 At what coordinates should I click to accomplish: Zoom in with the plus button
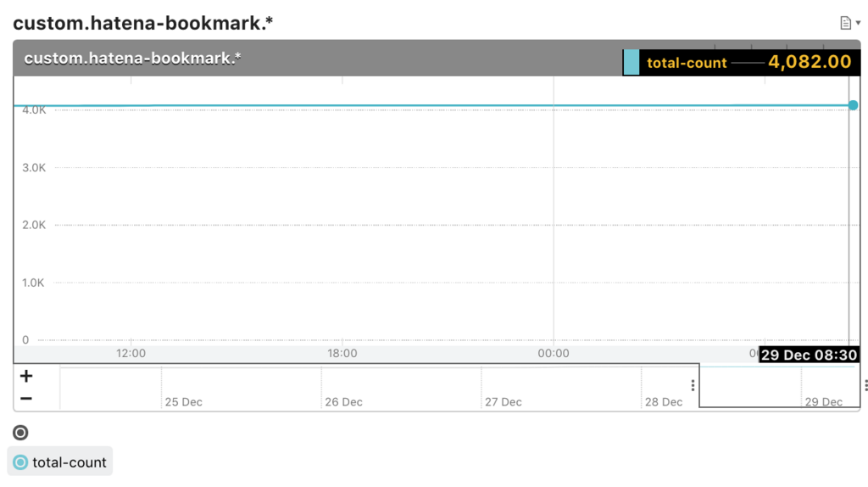[x=26, y=377]
